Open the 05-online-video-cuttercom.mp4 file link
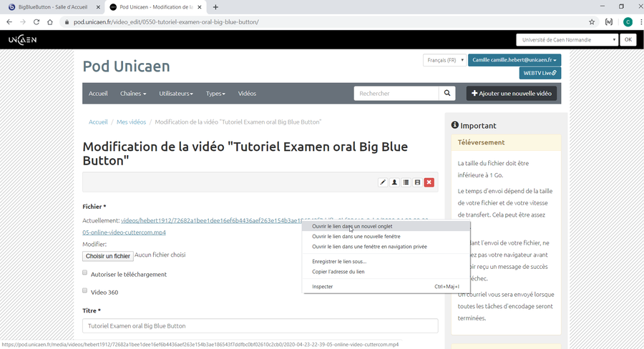This screenshot has height=349, width=644. pos(124,232)
